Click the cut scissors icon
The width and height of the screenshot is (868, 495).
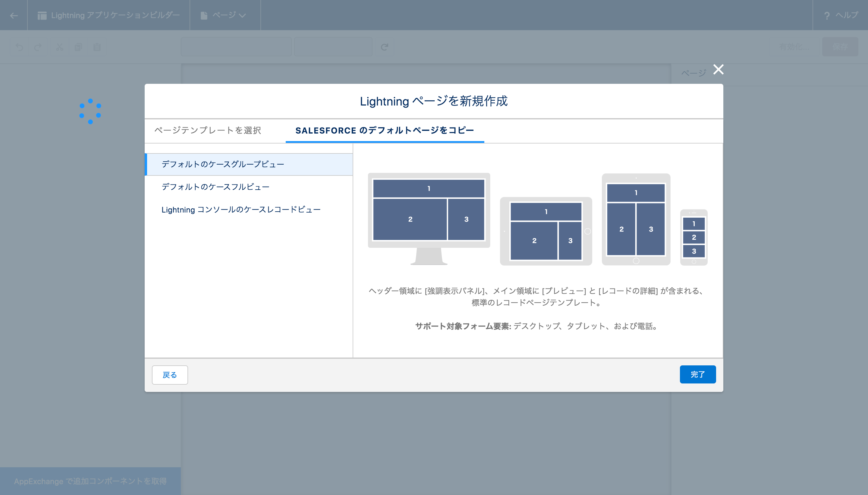(x=59, y=47)
